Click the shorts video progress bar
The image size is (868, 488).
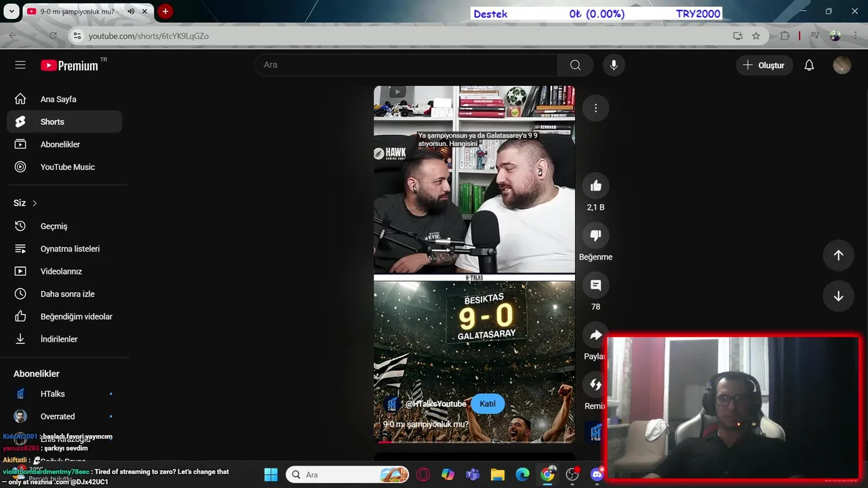pos(475,442)
